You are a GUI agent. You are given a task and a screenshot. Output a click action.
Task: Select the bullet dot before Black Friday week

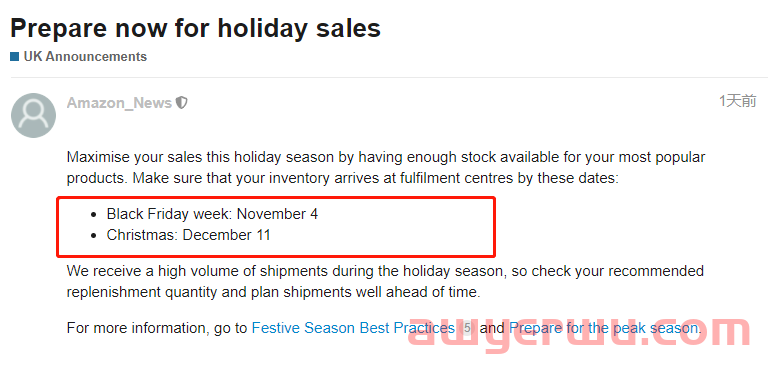click(x=94, y=215)
